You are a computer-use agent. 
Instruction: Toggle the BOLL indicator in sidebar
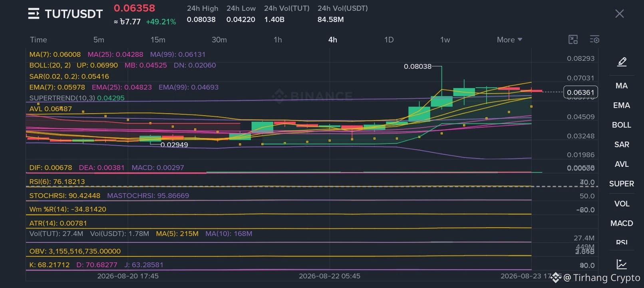(x=622, y=125)
